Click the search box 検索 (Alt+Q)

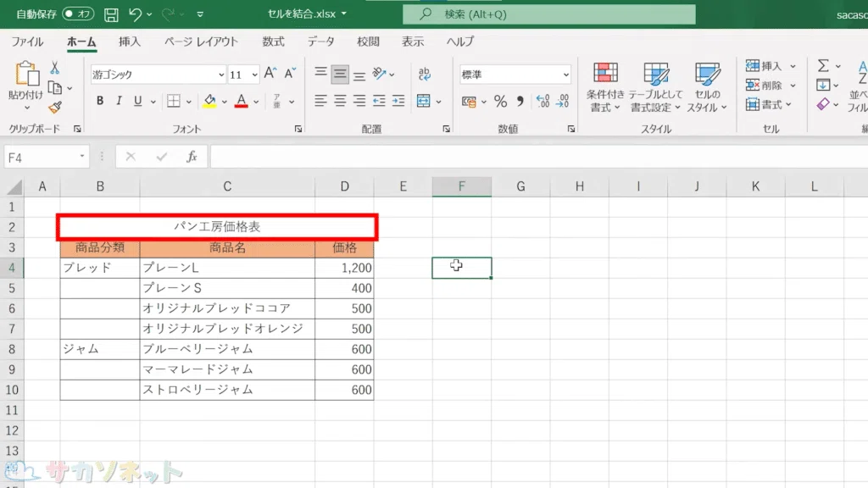[549, 14]
